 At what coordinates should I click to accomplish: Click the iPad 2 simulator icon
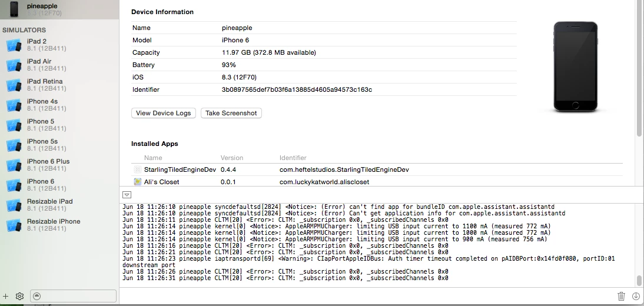[x=14, y=45]
